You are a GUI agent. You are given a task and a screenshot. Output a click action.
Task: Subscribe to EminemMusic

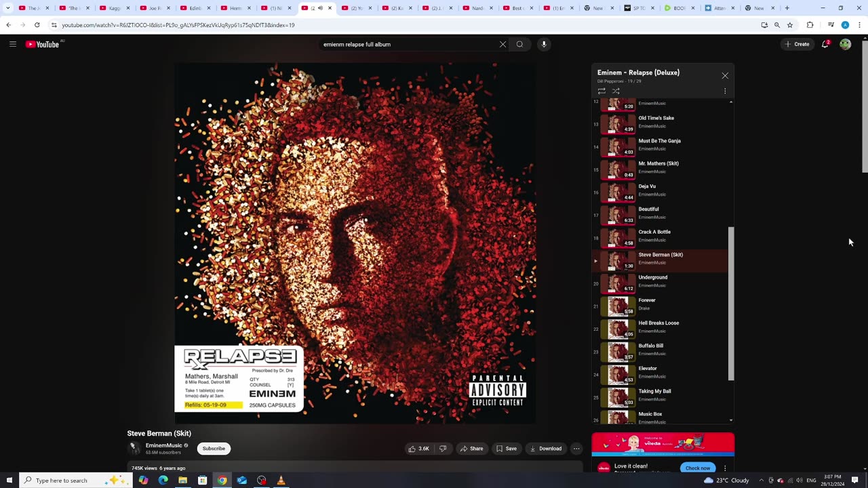click(x=214, y=448)
